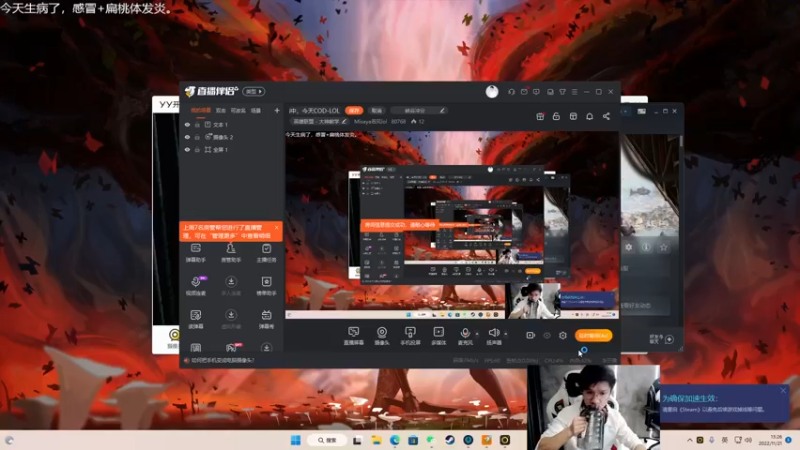Open Microsoft Edge from the taskbar

coord(395,440)
